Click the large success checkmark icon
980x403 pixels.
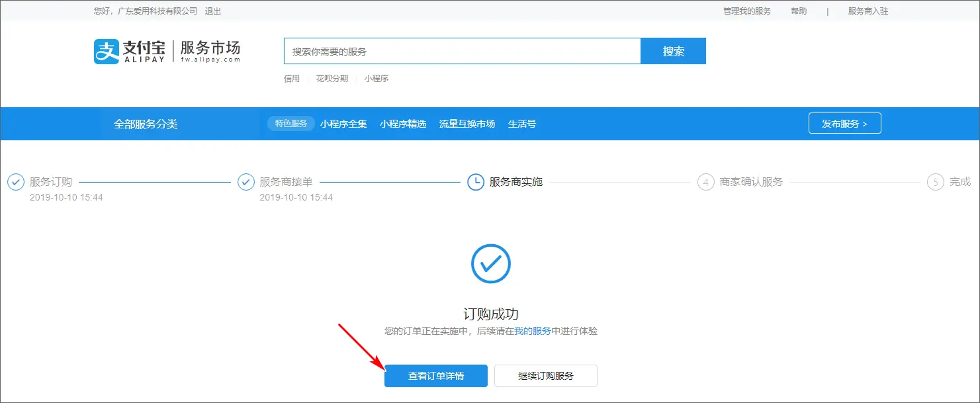coord(490,264)
